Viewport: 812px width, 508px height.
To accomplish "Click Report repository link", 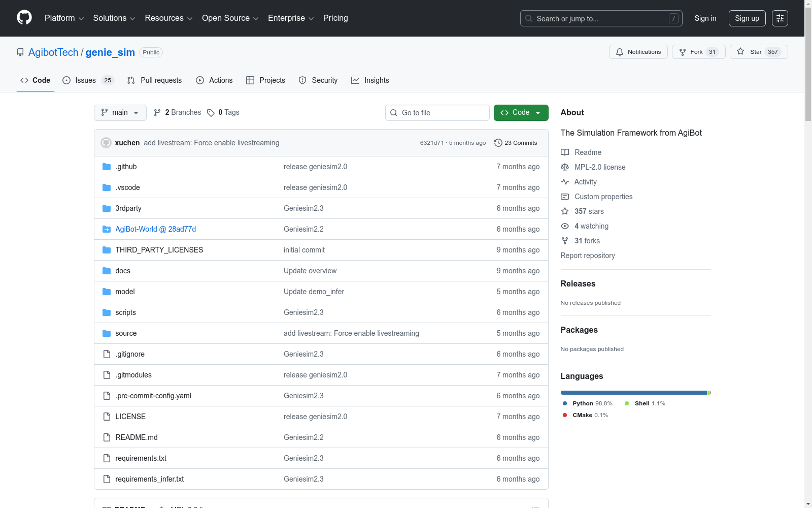I will pos(588,256).
